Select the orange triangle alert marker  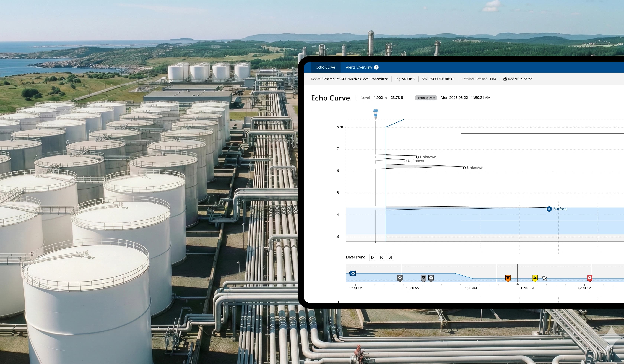(508, 278)
